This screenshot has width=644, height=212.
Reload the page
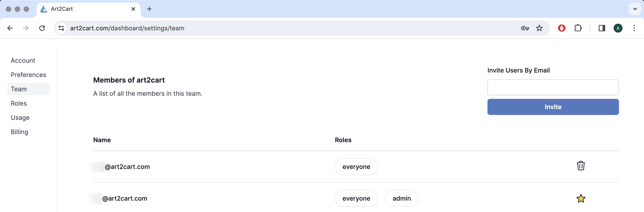42,28
